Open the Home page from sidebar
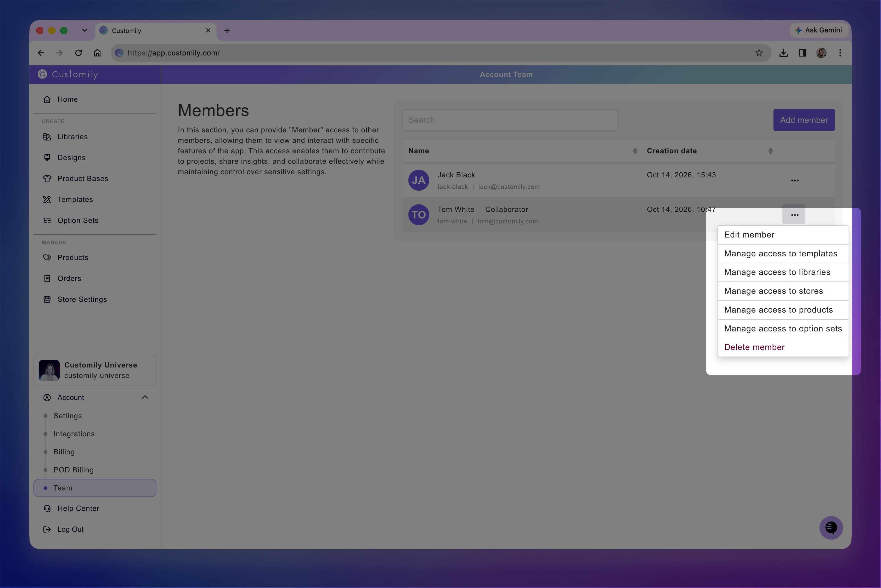The image size is (881, 588). coord(67,99)
